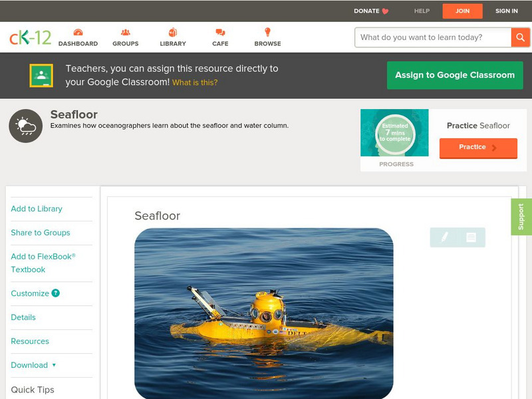Click Assign to Google Classroom button
Image resolution: width=532 pixels, height=399 pixels.
(455, 75)
